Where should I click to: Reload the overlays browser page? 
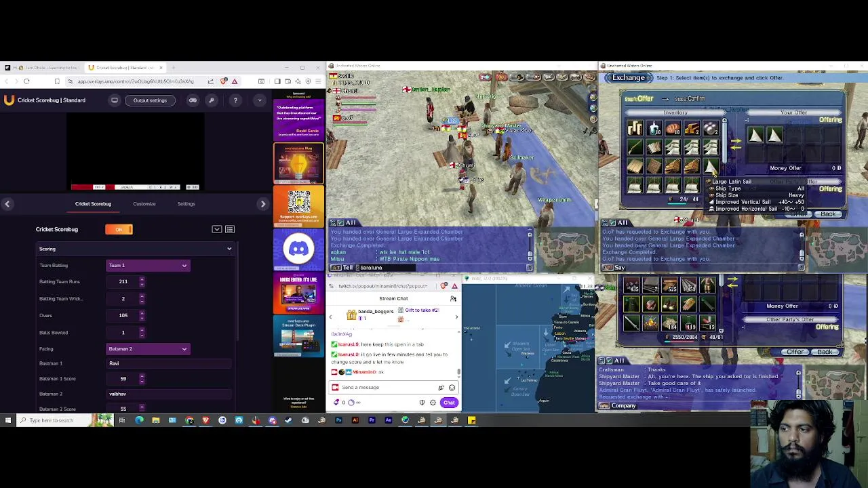coord(26,81)
